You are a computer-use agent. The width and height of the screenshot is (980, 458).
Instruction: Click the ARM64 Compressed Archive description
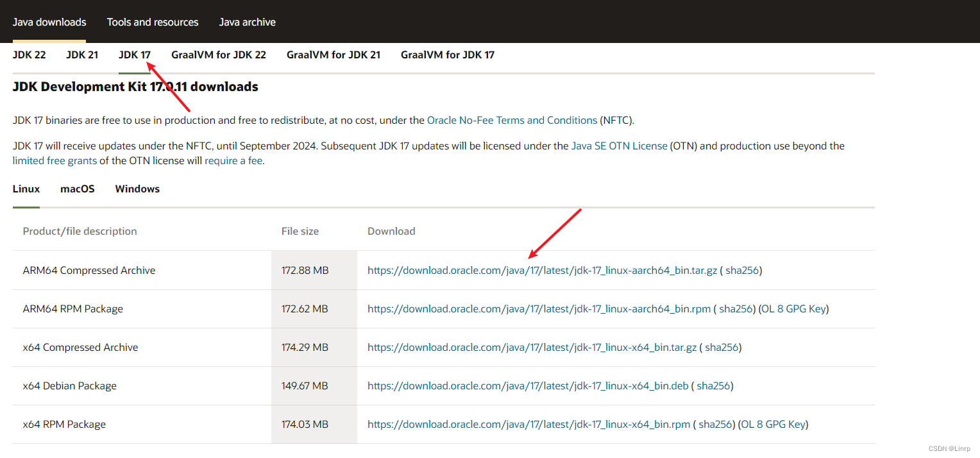pos(89,270)
